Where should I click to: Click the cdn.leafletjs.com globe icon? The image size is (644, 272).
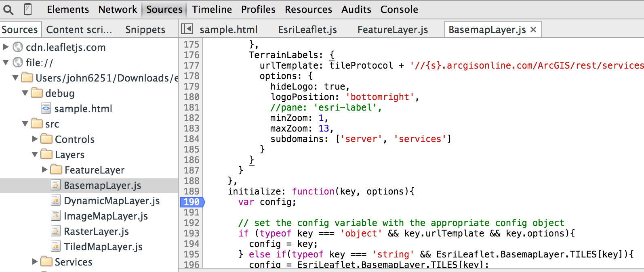18,47
